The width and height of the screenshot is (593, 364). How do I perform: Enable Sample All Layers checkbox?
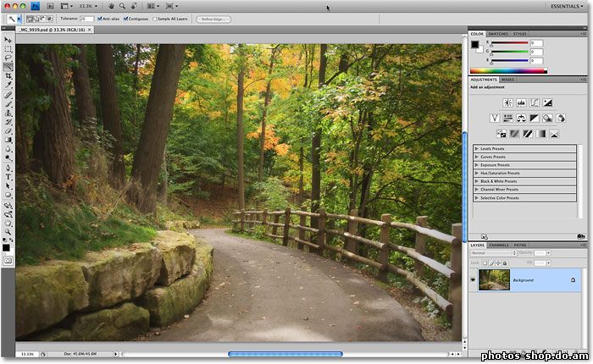tap(155, 19)
